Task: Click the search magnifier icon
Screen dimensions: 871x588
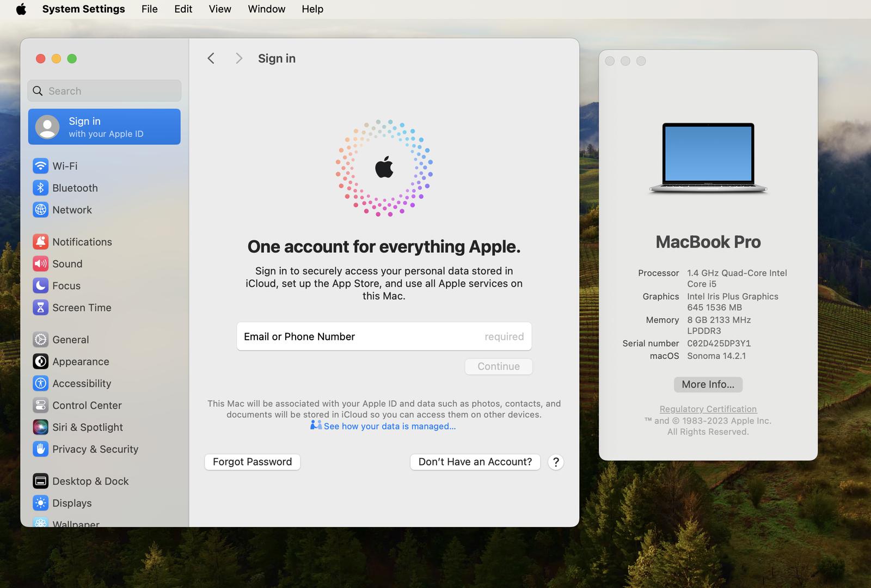Action: [38, 91]
